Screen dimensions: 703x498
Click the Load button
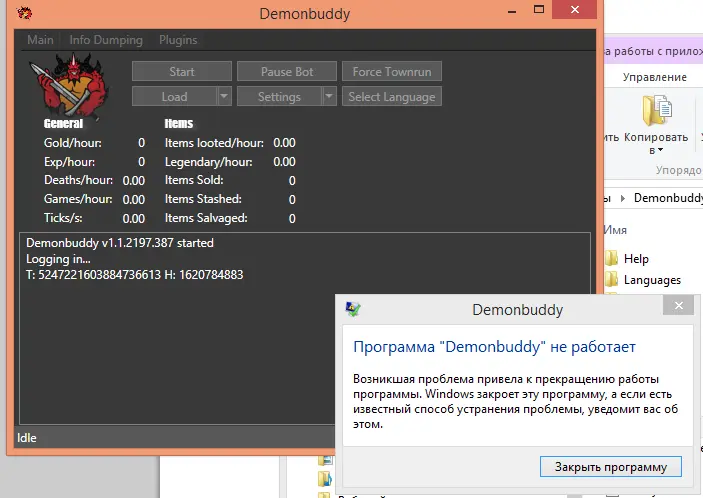[x=174, y=96]
